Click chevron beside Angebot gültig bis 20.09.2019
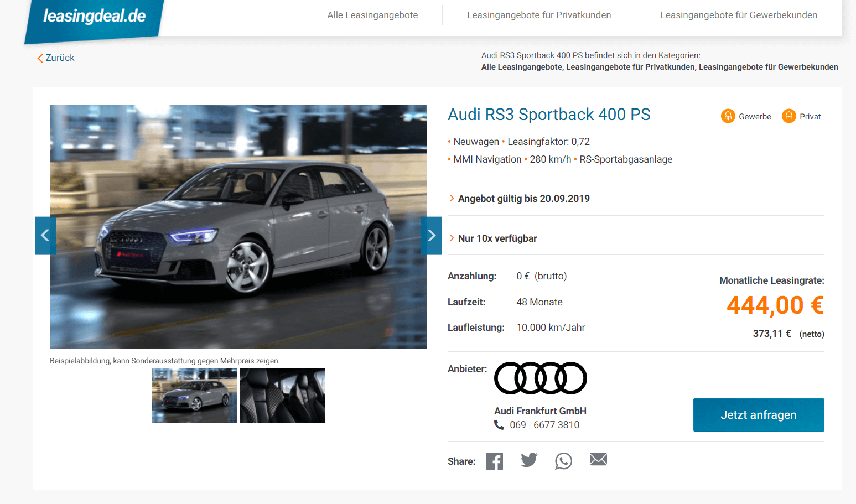This screenshot has height=504, width=856. [x=452, y=198]
